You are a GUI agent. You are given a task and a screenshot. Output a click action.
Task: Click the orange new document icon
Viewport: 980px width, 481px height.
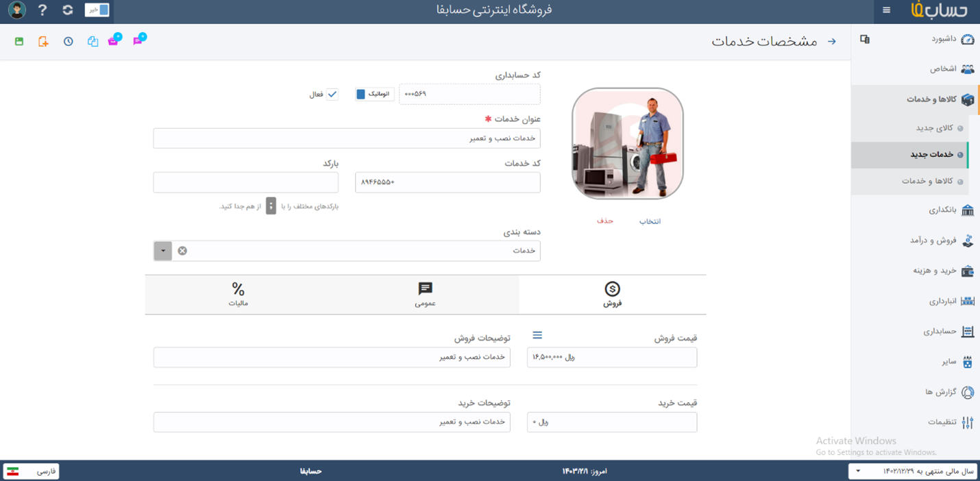(x=43, y=42)
